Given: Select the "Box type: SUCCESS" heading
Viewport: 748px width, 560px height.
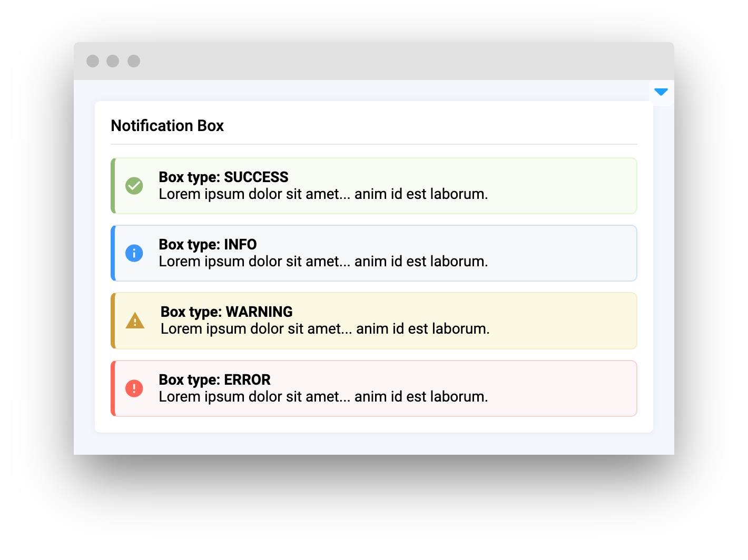Looking at the screenshot, I should (223, 177).
